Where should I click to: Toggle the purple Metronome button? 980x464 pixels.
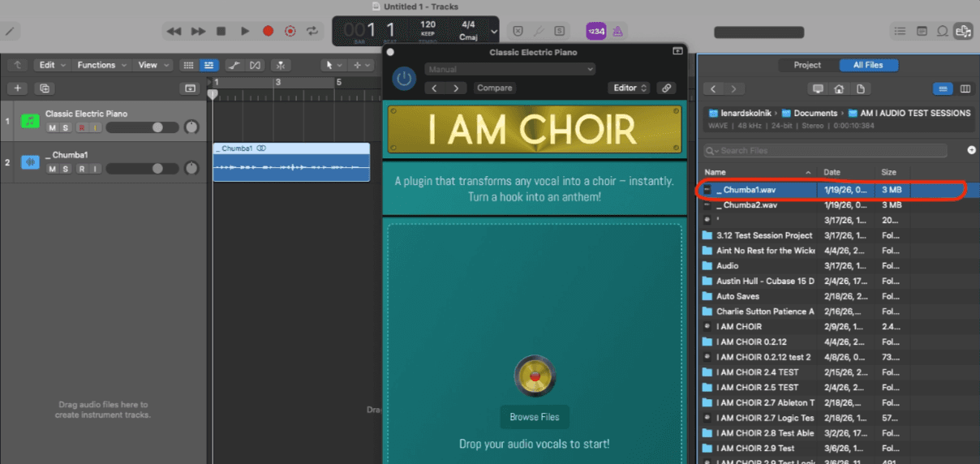click(617, 31)
